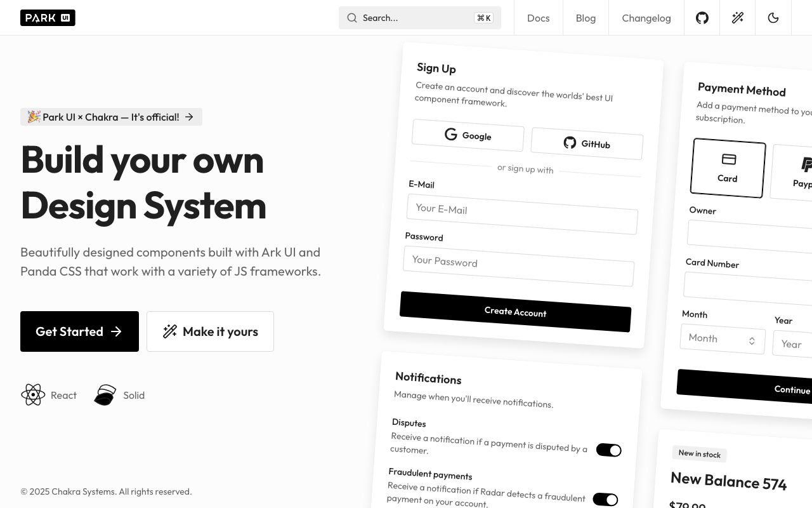Viewport: 812px width, 508px height.
Task: Click the Your E-Mail input
Action: pos(522,214)
